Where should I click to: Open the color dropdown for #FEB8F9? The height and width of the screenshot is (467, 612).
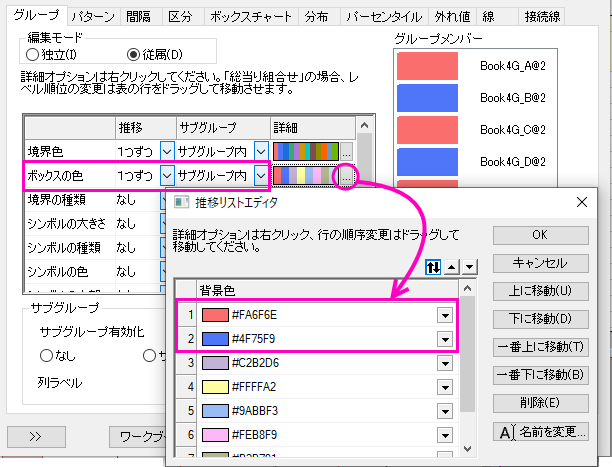[x=445, y=435]
